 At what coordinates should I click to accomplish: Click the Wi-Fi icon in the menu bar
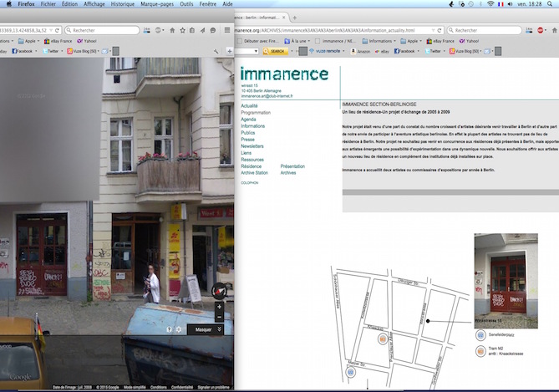point(490,4)
